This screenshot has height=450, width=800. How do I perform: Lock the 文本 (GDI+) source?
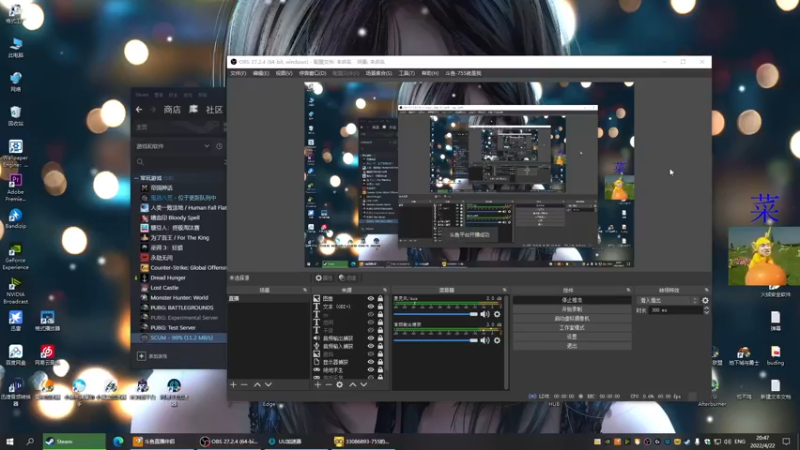click(380, 307)
